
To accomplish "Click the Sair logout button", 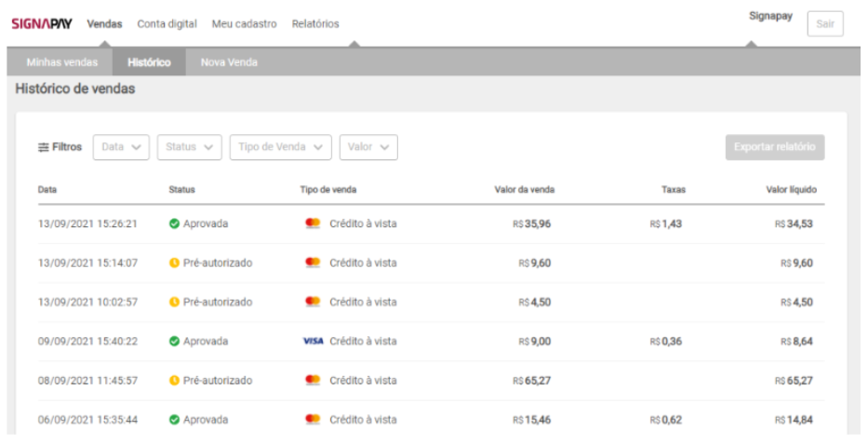I will (824, 24).
